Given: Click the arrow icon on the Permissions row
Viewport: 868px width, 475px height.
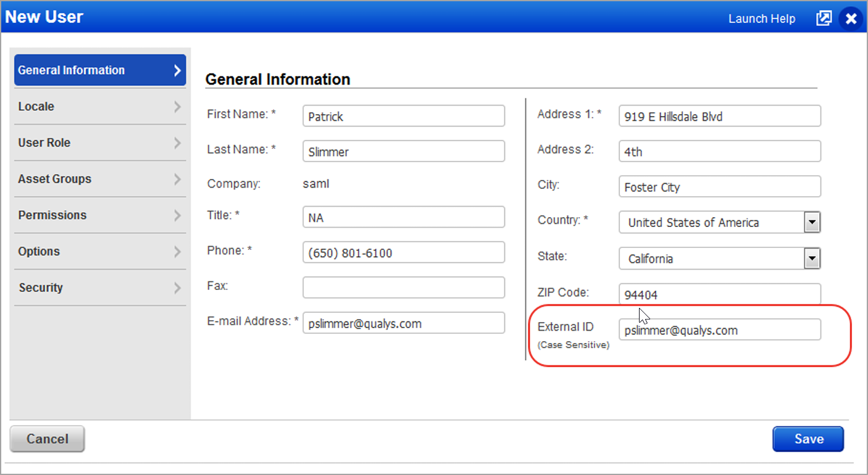Looking at the screenshot, I should click(178, 215).
